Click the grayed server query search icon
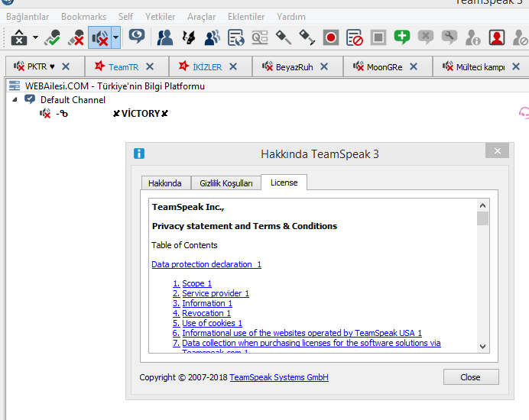 click(260, 37)
